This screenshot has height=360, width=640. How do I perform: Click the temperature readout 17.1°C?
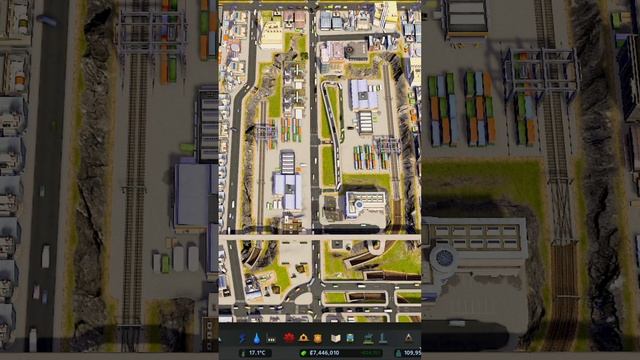[257, 353]
